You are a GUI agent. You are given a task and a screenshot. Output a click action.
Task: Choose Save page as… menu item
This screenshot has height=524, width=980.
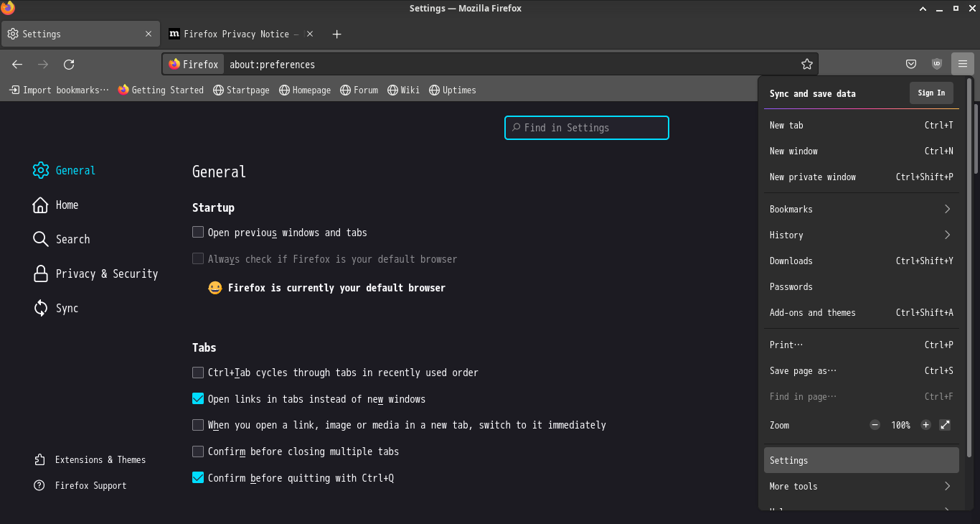click(x=861, y=370)
